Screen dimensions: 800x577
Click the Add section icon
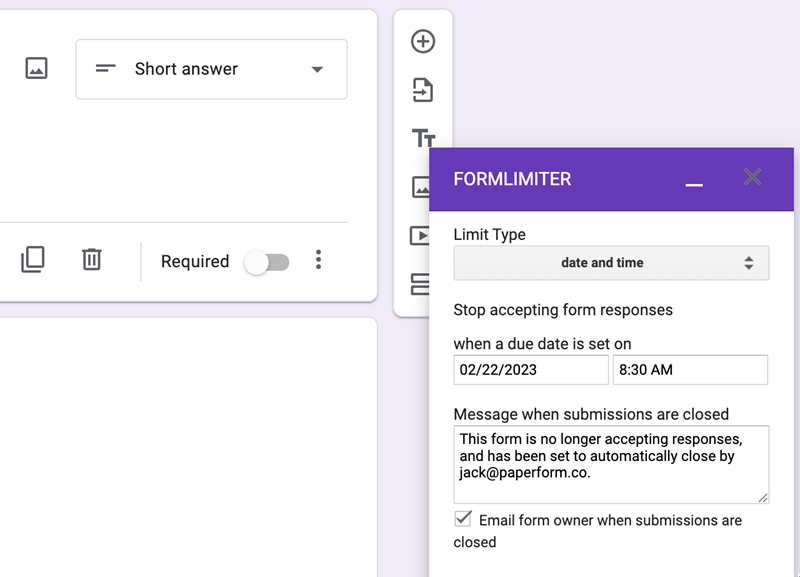click(423, 285)
